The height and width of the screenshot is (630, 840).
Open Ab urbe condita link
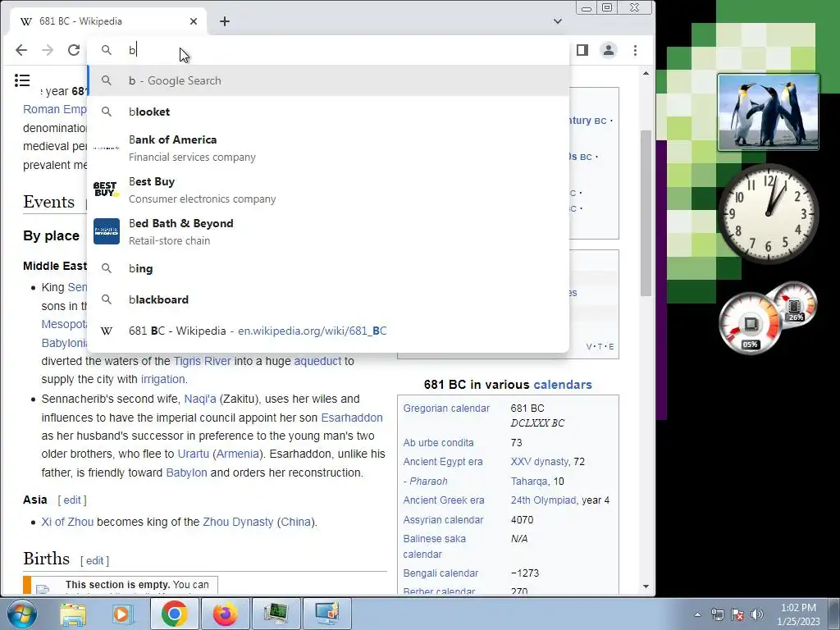coord(438,442)
